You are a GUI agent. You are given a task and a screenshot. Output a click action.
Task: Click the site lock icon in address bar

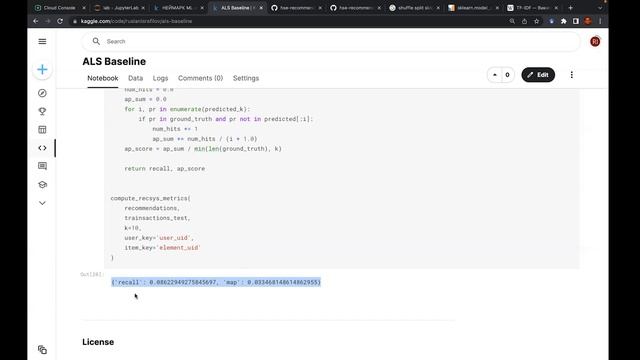point(75,21)
